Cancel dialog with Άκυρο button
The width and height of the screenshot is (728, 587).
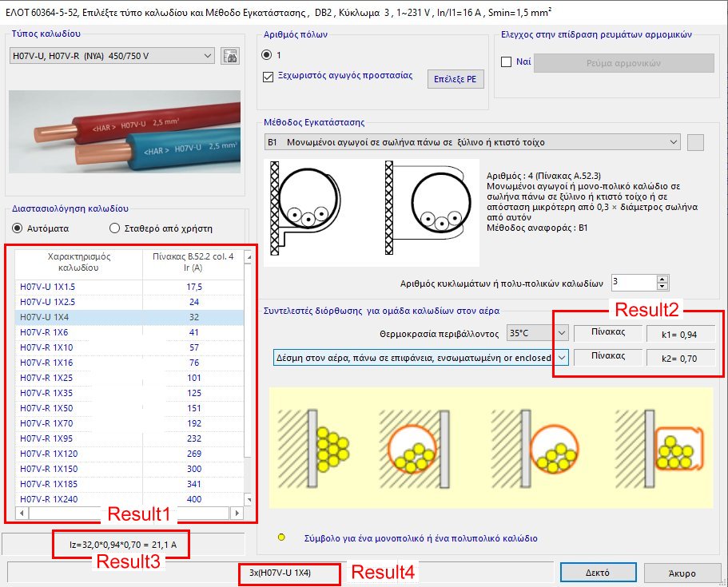coord(682,573)
